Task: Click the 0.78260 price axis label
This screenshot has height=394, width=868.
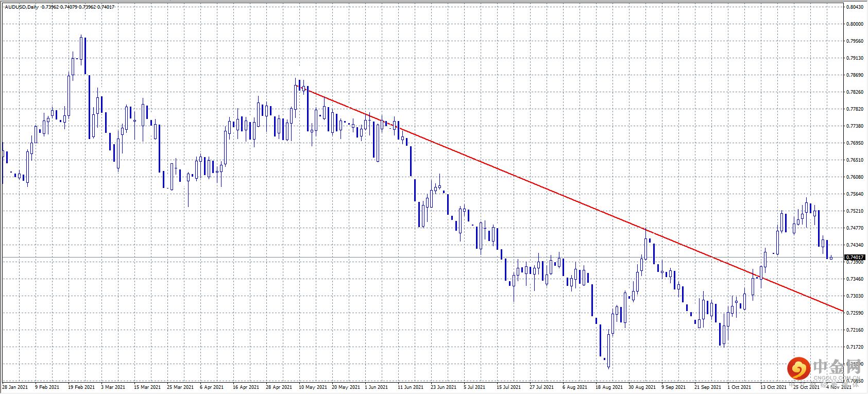Action: (x=855, y=92)
